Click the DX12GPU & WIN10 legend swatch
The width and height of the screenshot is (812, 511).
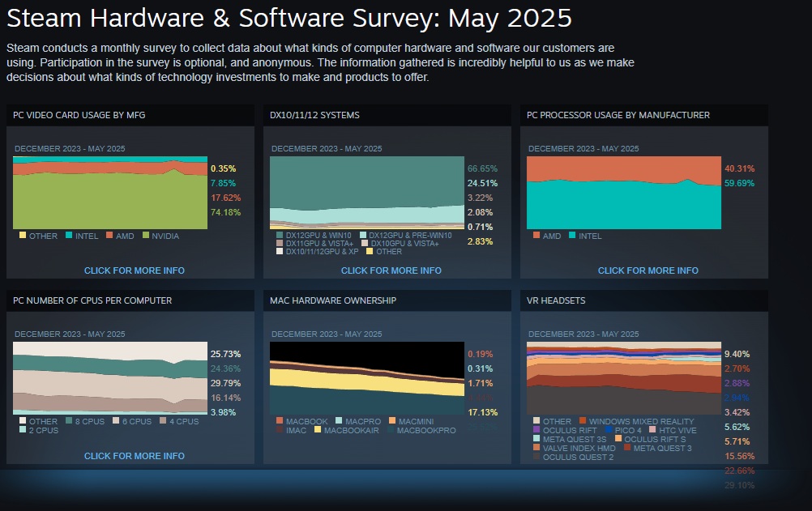coord(280,235)
